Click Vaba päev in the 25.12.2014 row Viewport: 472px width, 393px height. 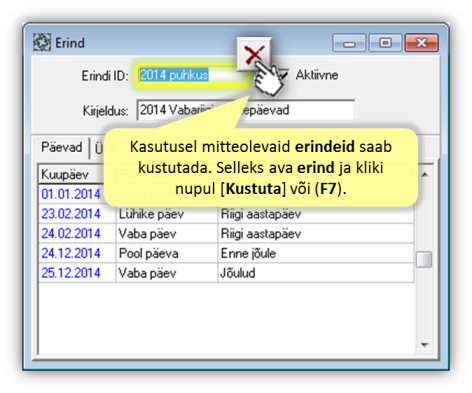pyautogui.click(x=167, y=273)
